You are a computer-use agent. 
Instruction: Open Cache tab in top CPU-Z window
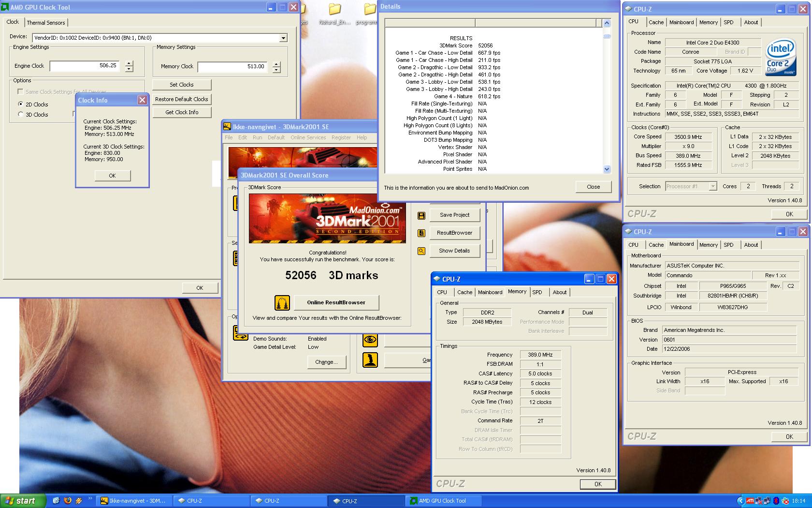click(x=656, y=22)
